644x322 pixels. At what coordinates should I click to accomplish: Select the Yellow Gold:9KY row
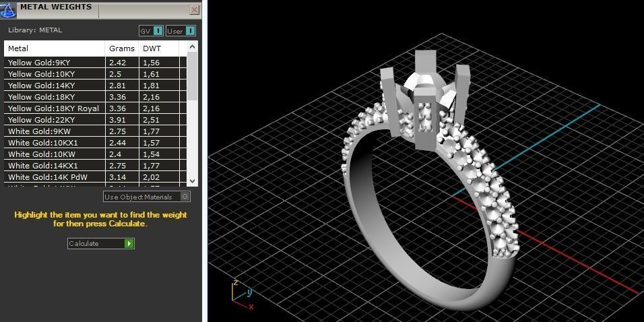(x=95, y=63)
